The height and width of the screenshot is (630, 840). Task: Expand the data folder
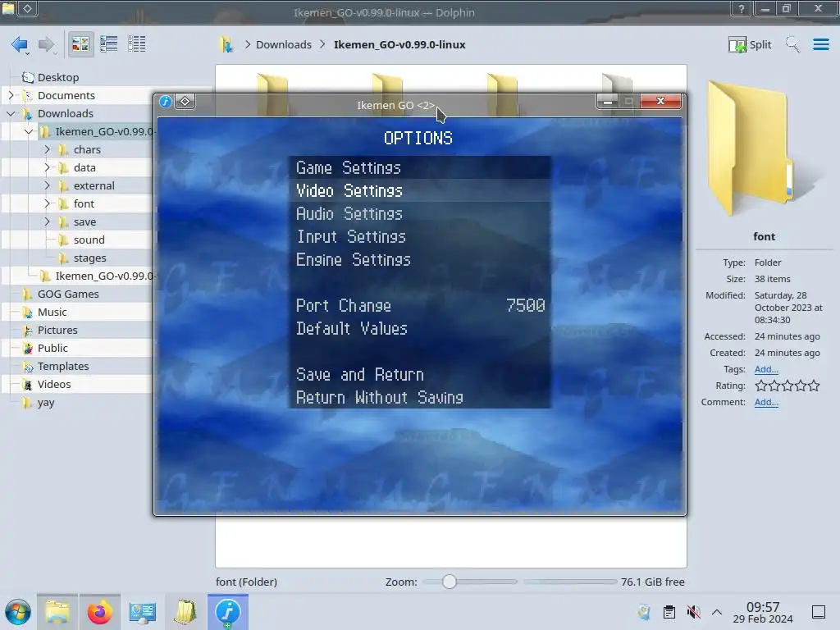pyautogui.click(x=47, y=167)
